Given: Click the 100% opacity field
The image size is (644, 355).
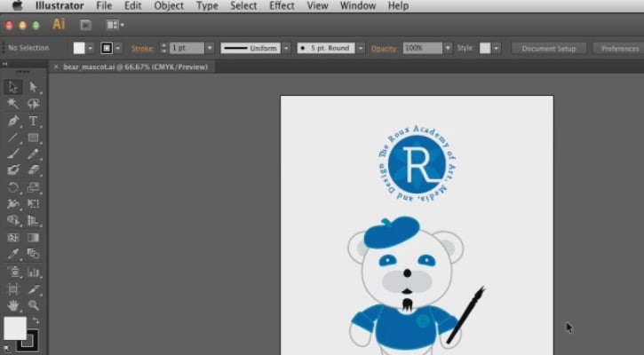Looking at the screenshot, I should coord(423,48).
